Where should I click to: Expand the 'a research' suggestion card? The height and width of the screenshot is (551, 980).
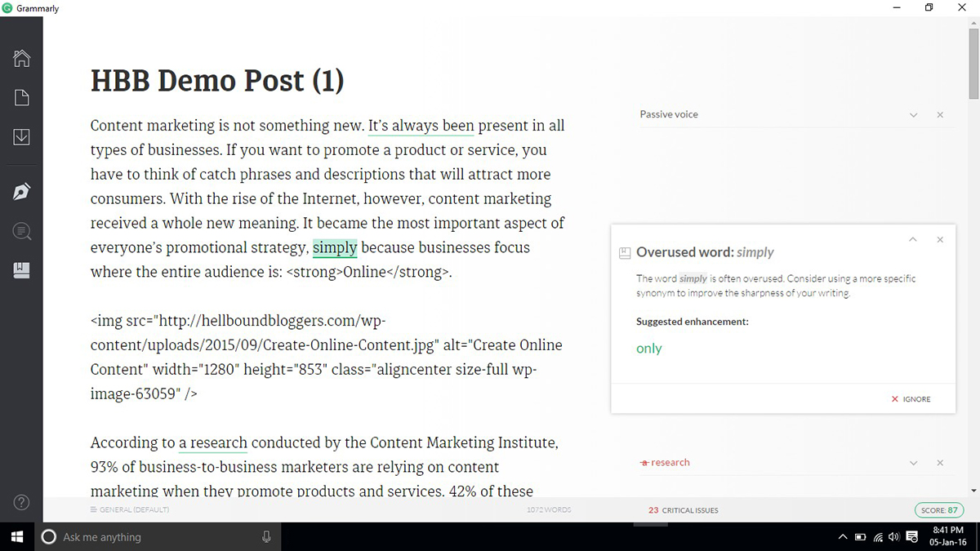click(914, 463)
